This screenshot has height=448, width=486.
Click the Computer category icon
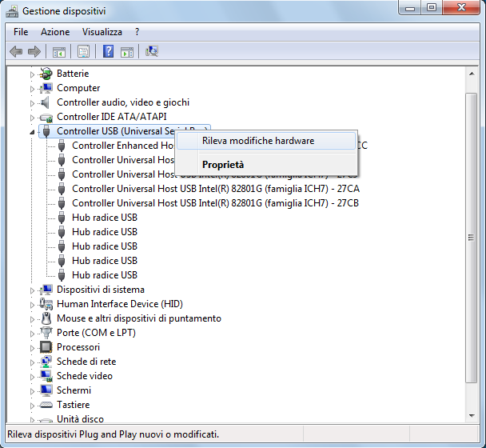pyautogui.click(x=46, y=88)
